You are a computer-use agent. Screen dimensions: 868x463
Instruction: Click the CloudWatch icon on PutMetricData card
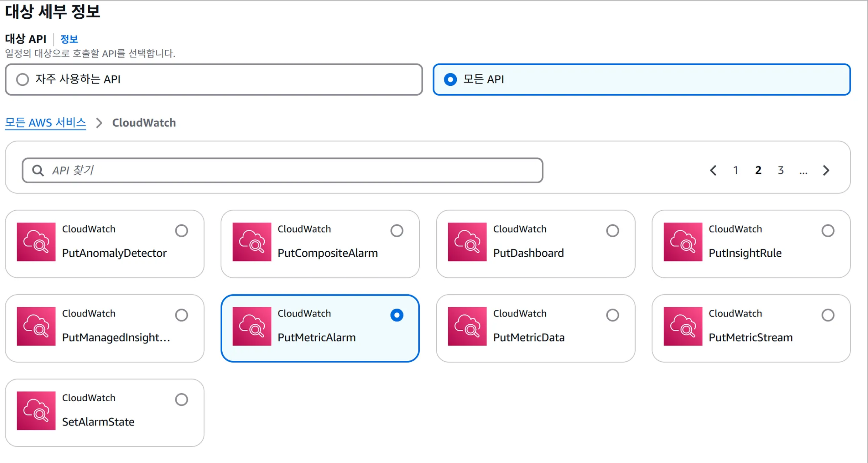pos(467,326)
